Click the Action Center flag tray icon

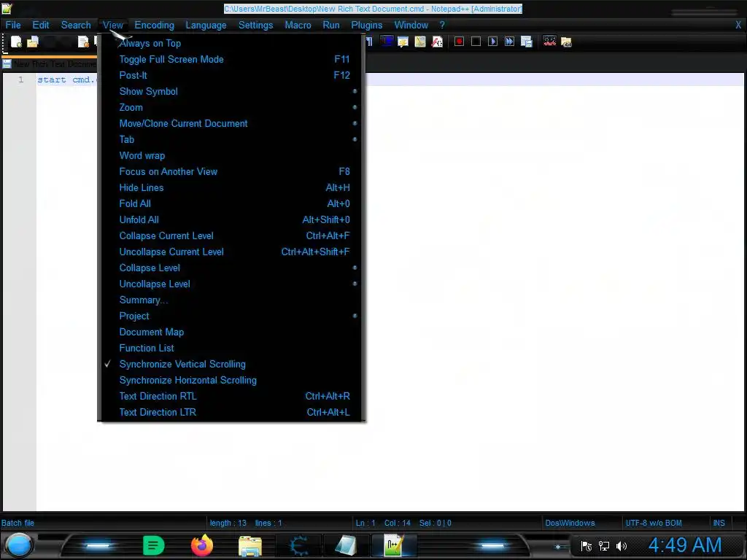click(x=587, y=546)
